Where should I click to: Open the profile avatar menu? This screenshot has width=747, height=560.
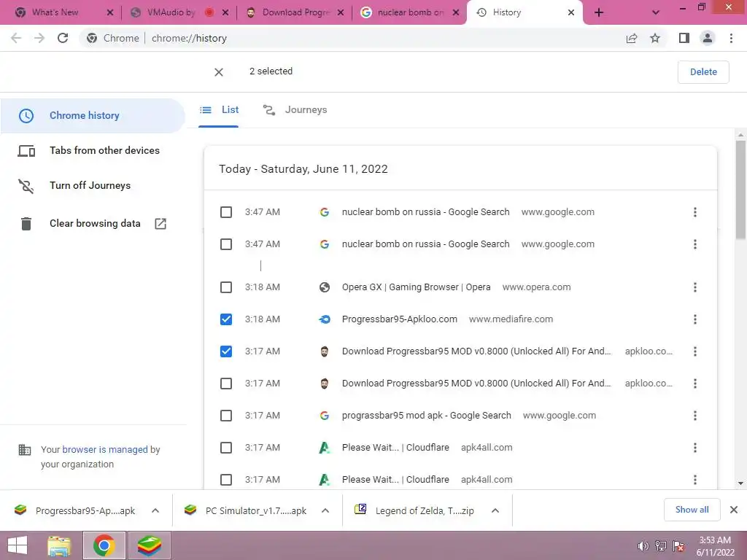pos(708,38)
